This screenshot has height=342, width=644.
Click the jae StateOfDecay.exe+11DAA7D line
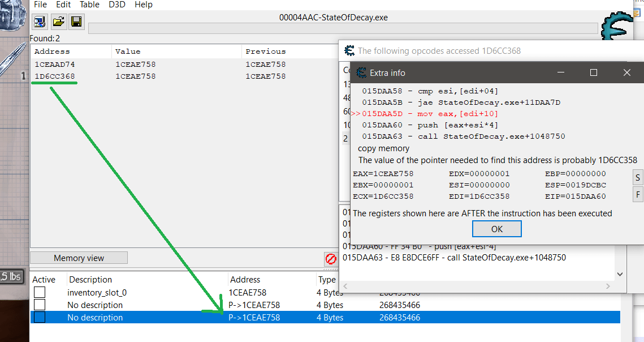[x=461, y=102]
